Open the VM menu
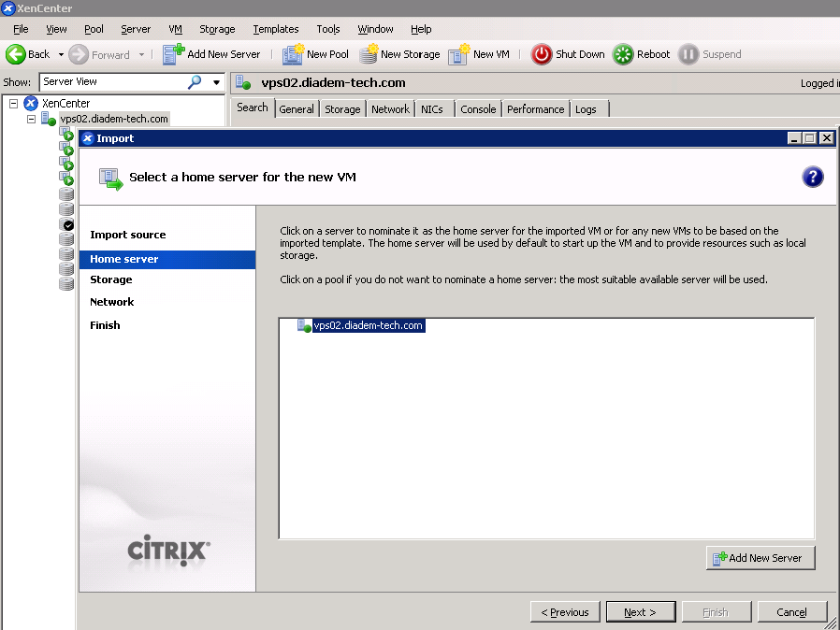 pos(175,29)
